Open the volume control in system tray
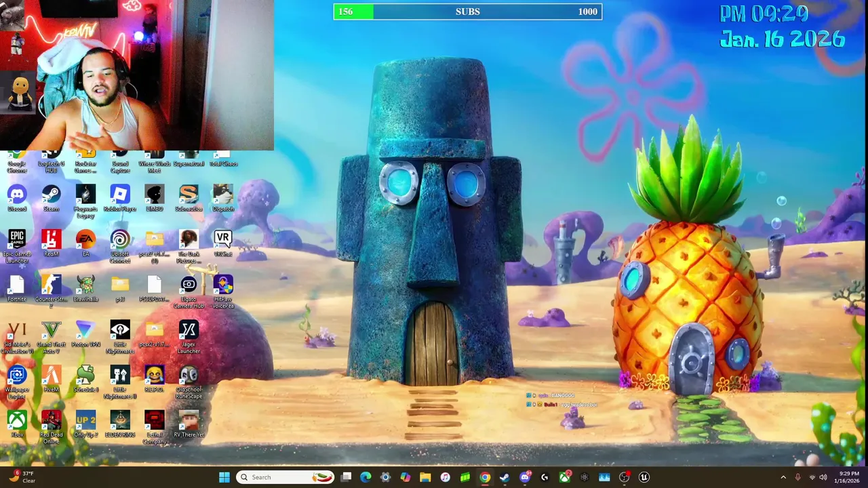 pyautogui.click(x=825, y=478)
